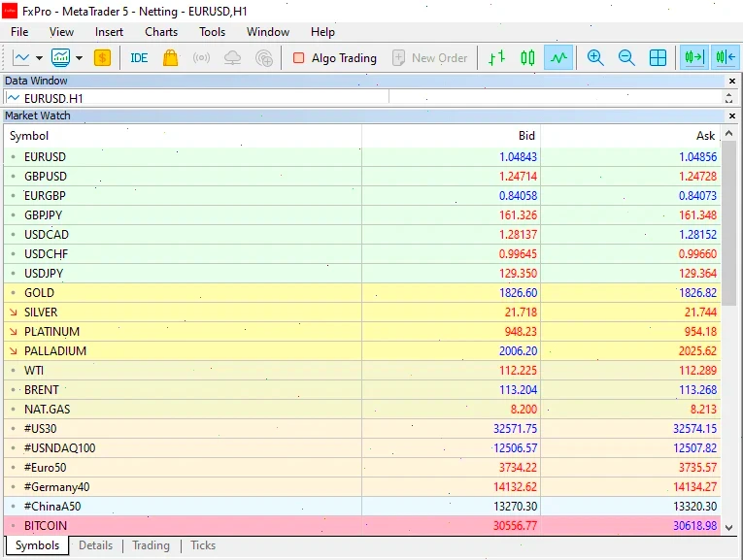Switch to candlestick chart icon

pyautogui.click(x=527, y=58)
